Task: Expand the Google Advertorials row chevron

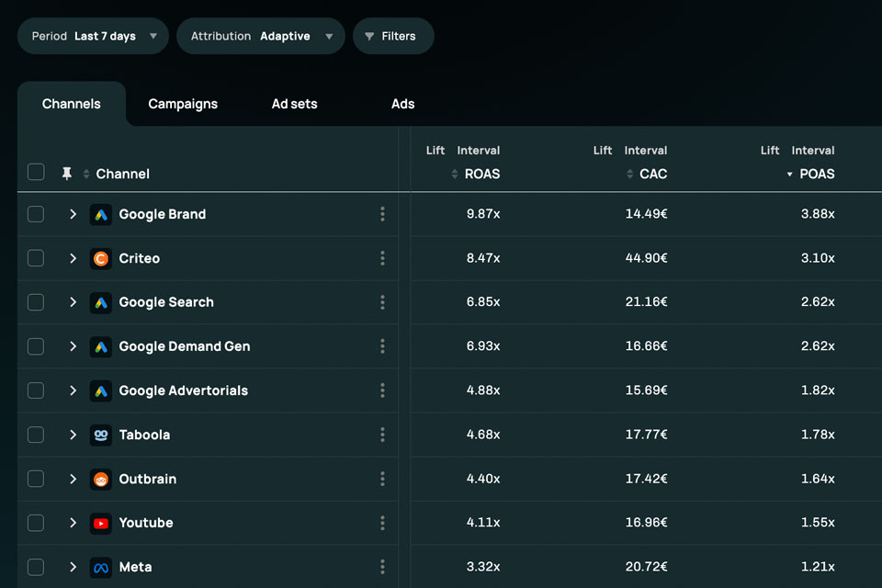Action: pos(73,390)
